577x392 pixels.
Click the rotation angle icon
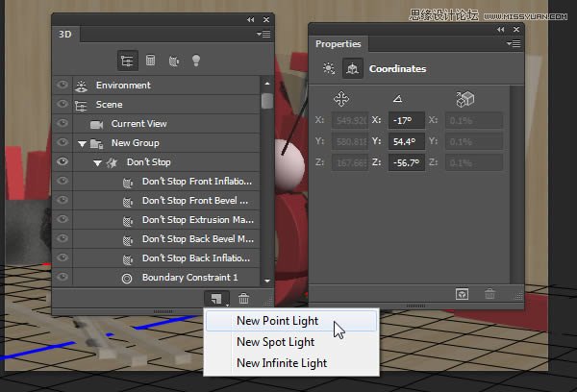point(397,99)
